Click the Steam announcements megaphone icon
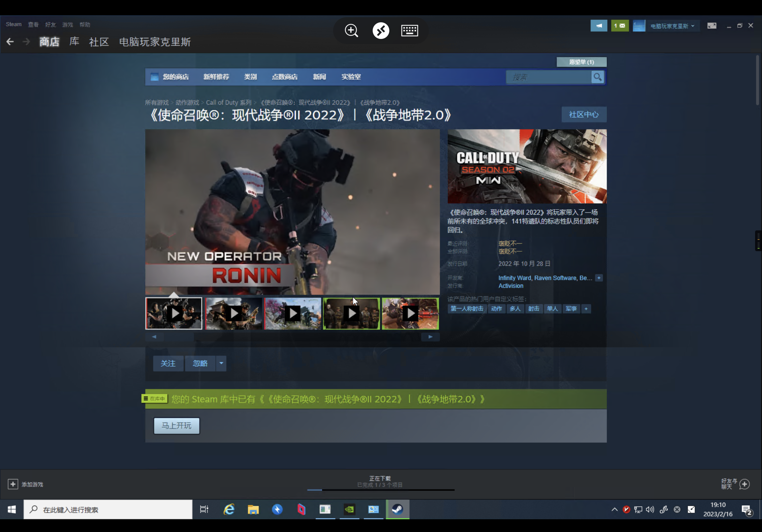Screen dimensions: 762x532 tap(599, 26)
